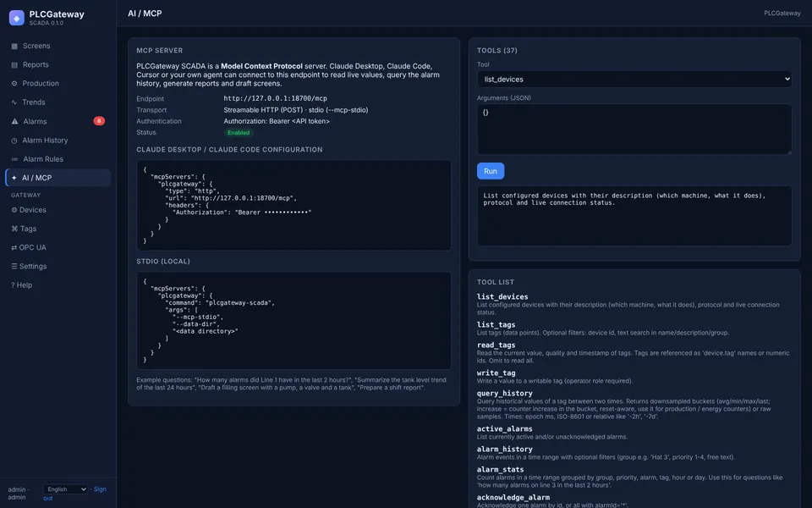This screenshot has width=812, height=508.
Task: Click acknowledge_alarm in the tool list
Action: click(x=513, y=497)
